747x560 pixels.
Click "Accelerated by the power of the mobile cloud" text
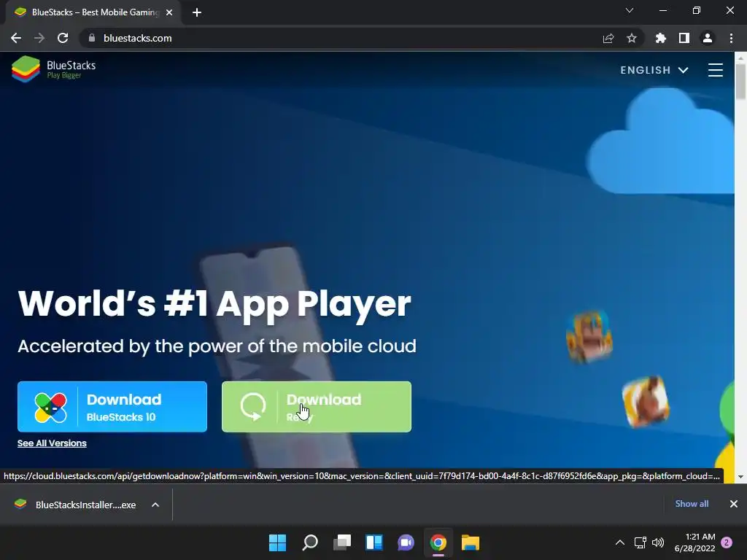click(217, 346)
